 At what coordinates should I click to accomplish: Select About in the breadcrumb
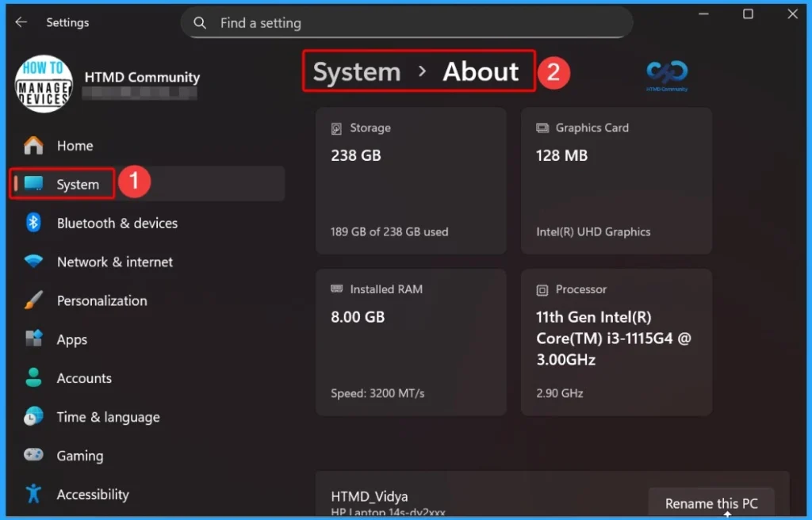[482, 71]
